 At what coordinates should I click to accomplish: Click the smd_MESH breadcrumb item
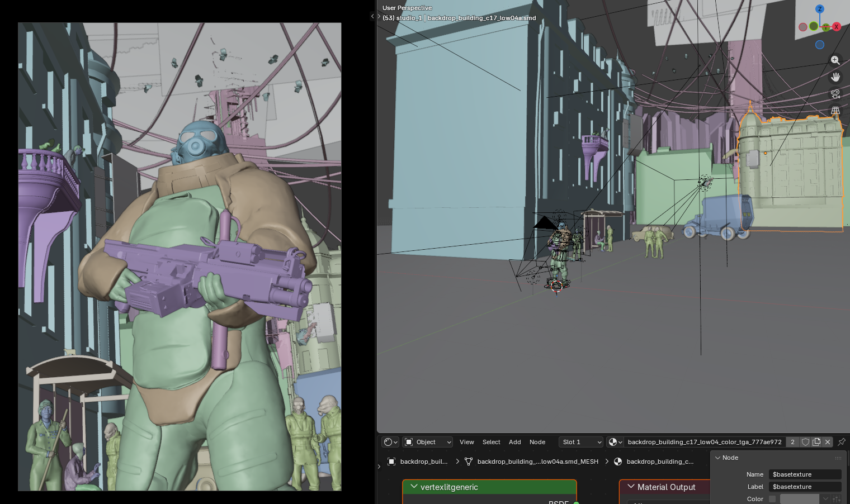point(538,462)
